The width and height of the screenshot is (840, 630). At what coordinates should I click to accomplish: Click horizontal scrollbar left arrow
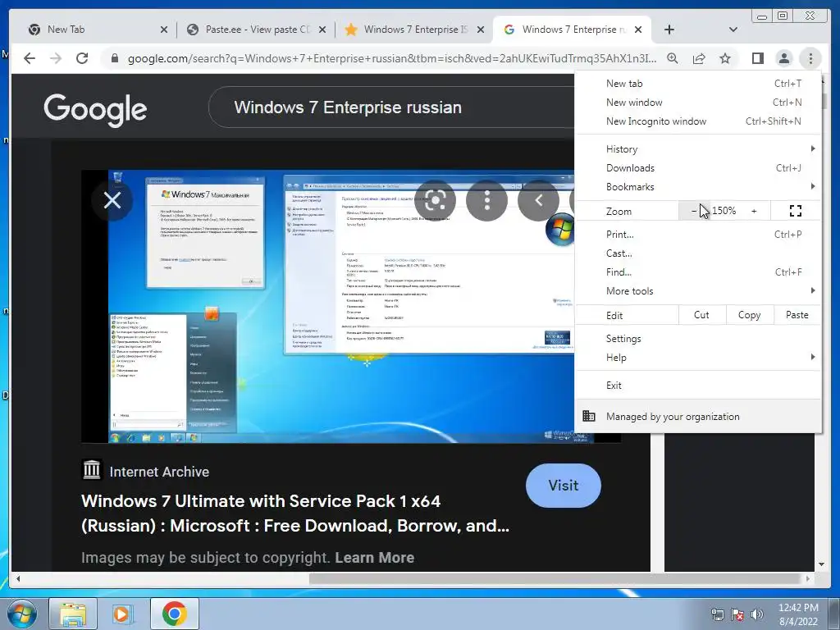18,578
